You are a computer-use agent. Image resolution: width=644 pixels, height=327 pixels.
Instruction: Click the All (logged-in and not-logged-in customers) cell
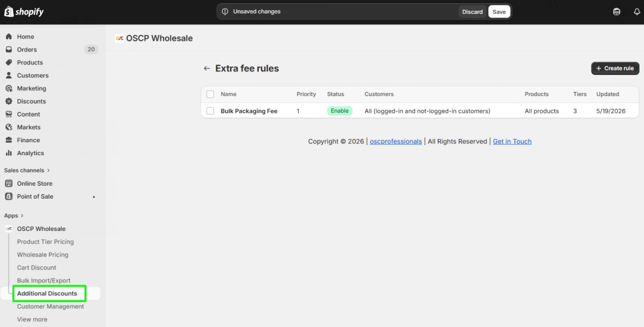click(427, 111)
